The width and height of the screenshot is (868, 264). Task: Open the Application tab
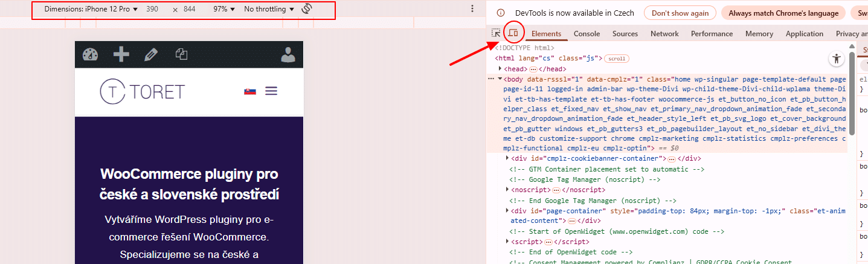805,34
